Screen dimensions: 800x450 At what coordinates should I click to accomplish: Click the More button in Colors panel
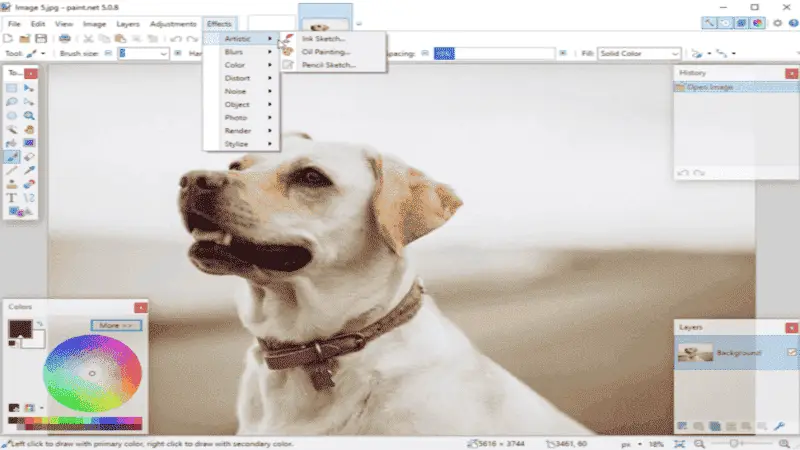[116, 325]
